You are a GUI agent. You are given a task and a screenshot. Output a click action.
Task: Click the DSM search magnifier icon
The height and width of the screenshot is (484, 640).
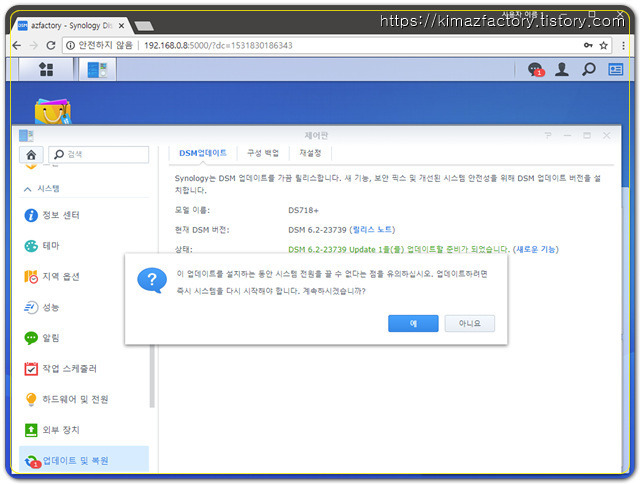pyautogui.click(x=588, y=69)
